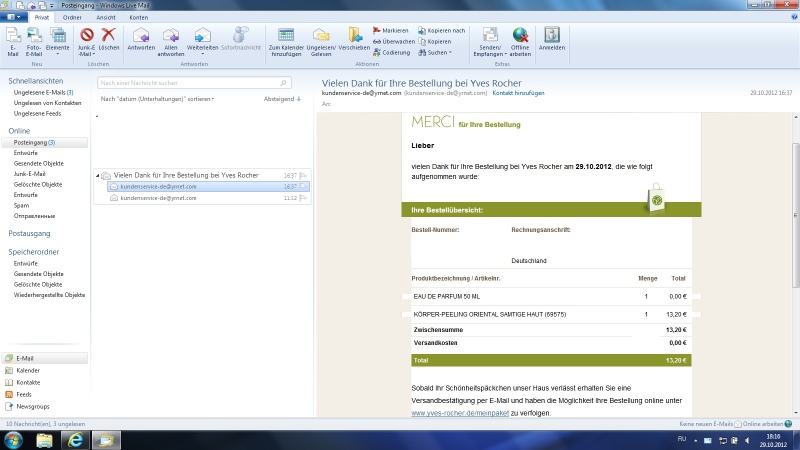Mark message as Junk-E-Mail
Image resolution: width=800 pixels, height=450 pixels.
click(x=86, y=42)
